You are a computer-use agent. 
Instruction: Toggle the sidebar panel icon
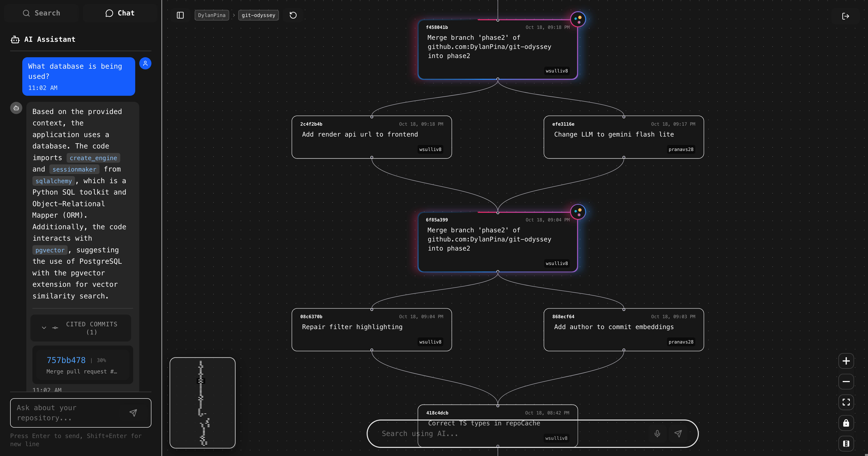coord(180,15)
